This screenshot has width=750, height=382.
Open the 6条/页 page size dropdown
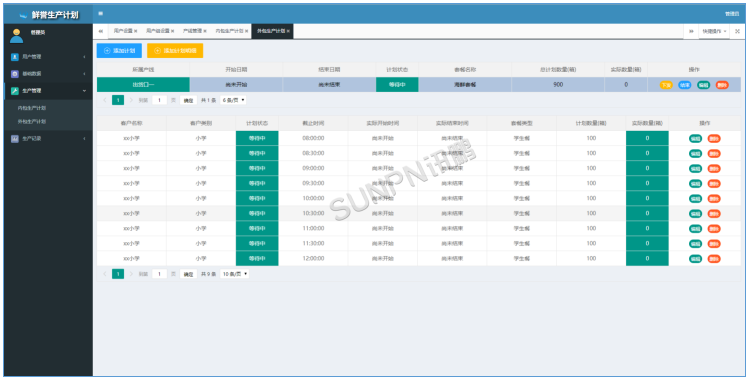[x=233, y=100]
